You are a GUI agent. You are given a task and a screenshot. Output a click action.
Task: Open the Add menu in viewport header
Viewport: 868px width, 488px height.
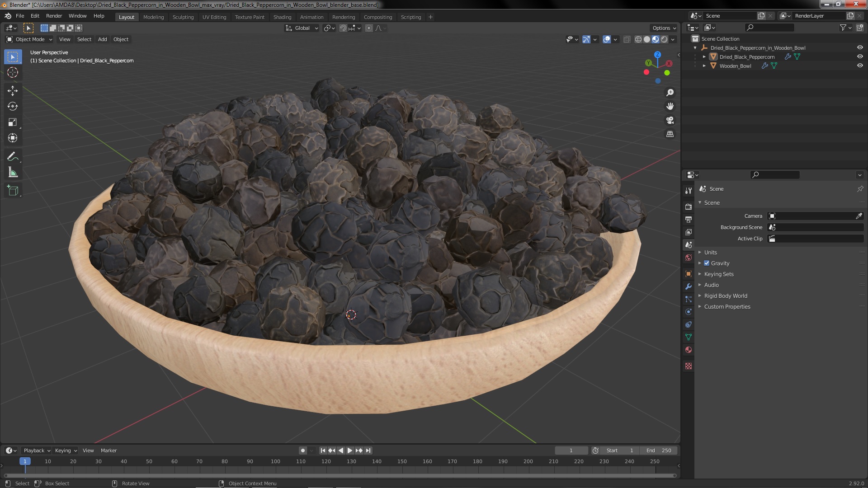tap(103, 39)
